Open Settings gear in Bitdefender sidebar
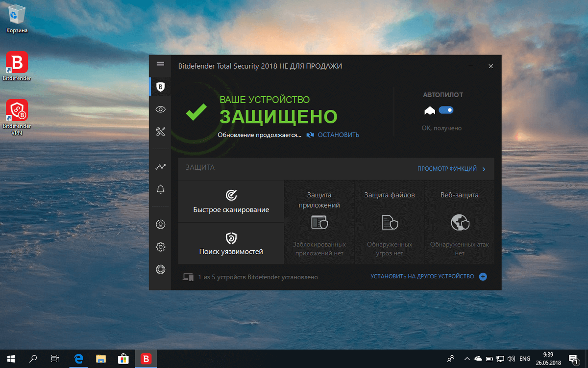The width and height of the screenshot is (588, 368). (160, 247)
